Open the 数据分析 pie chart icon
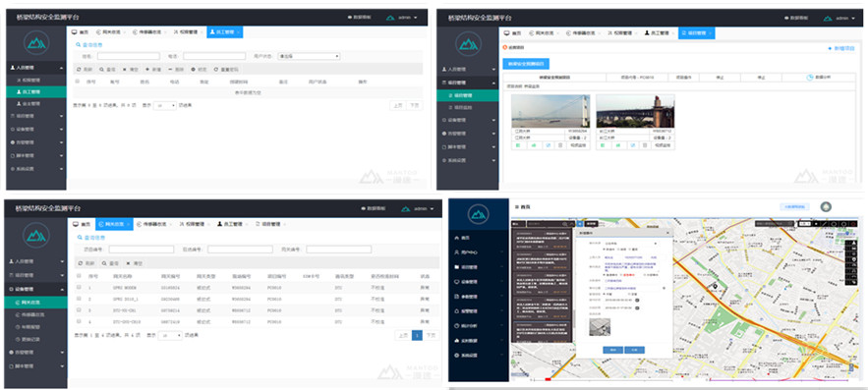 coord(810,78)
